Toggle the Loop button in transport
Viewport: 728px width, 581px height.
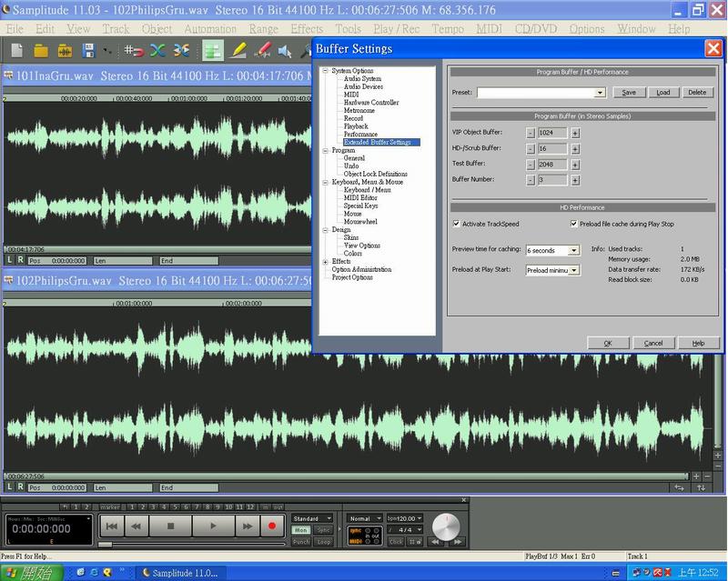[323, 542]
